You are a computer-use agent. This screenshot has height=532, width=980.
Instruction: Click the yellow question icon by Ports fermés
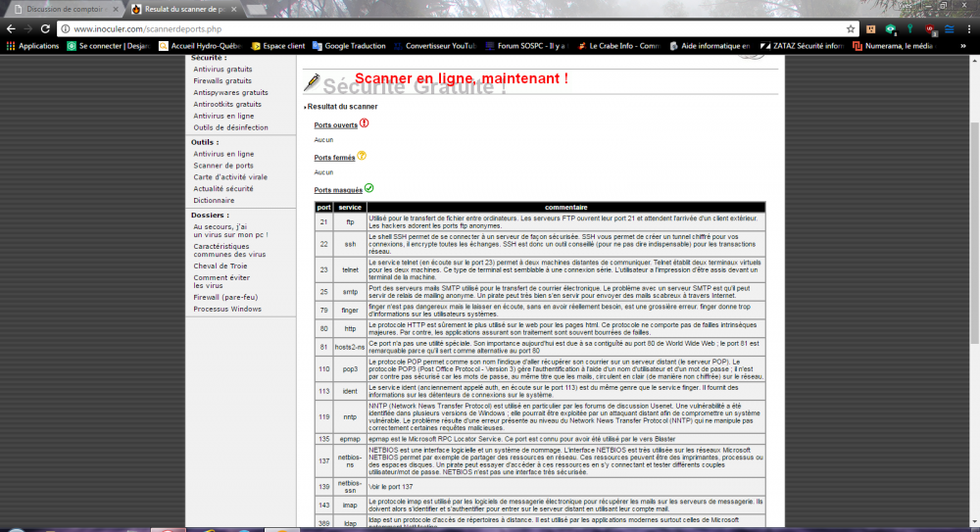(x=362, y=156)
